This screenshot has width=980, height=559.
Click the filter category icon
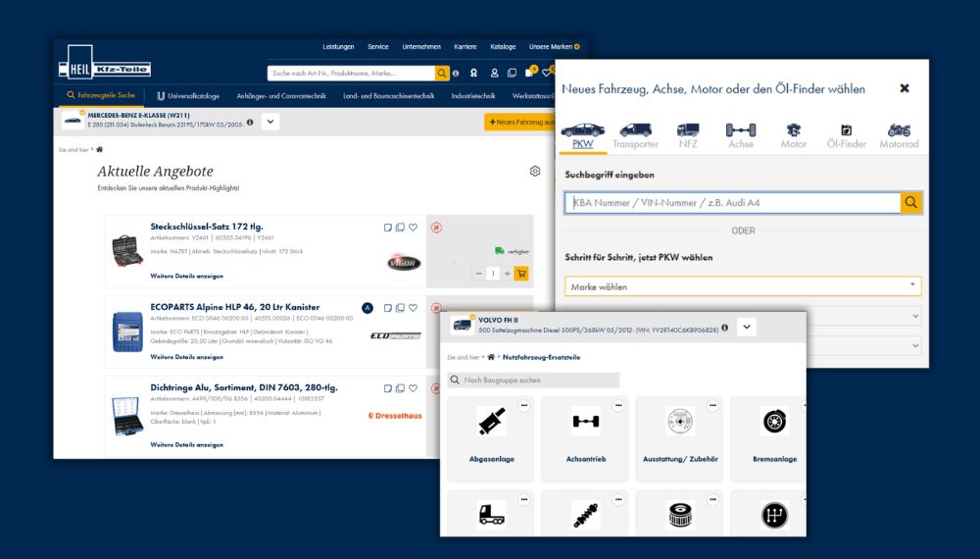pos(680,515)
